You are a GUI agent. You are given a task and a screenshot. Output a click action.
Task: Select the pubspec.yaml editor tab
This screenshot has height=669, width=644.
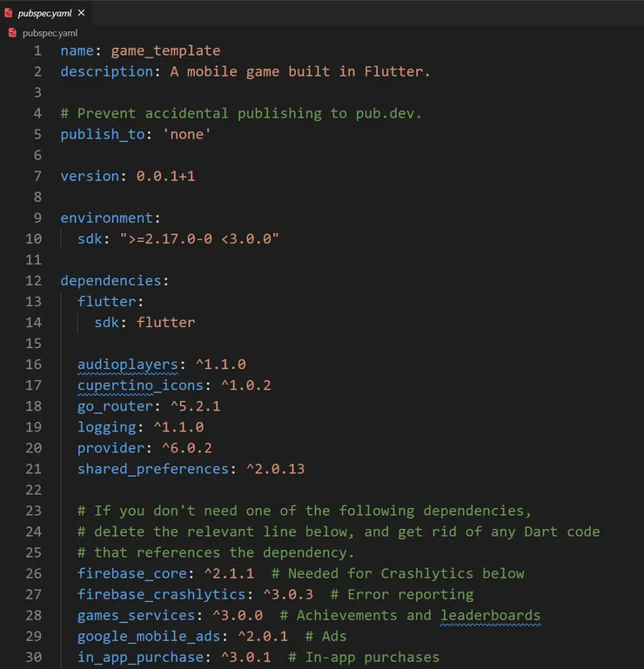44,13
